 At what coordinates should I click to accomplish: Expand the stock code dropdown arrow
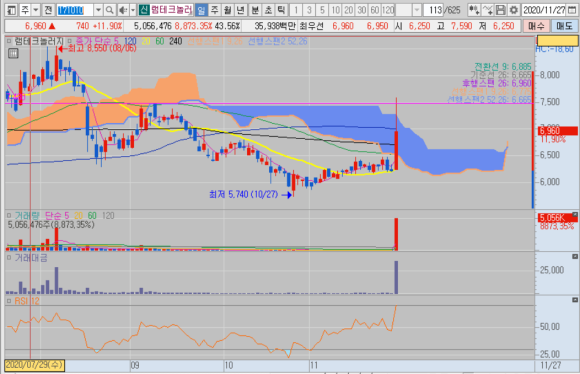tap(98, 10)
